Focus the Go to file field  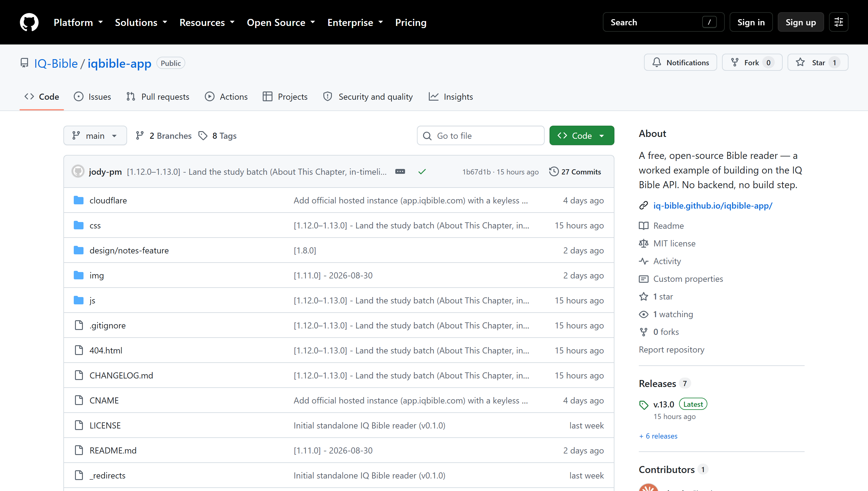[481, 136]
